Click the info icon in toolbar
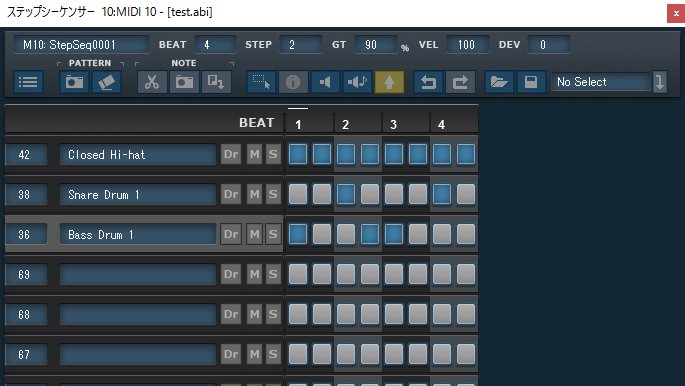The image size is (685, 386). coord(293,82)
